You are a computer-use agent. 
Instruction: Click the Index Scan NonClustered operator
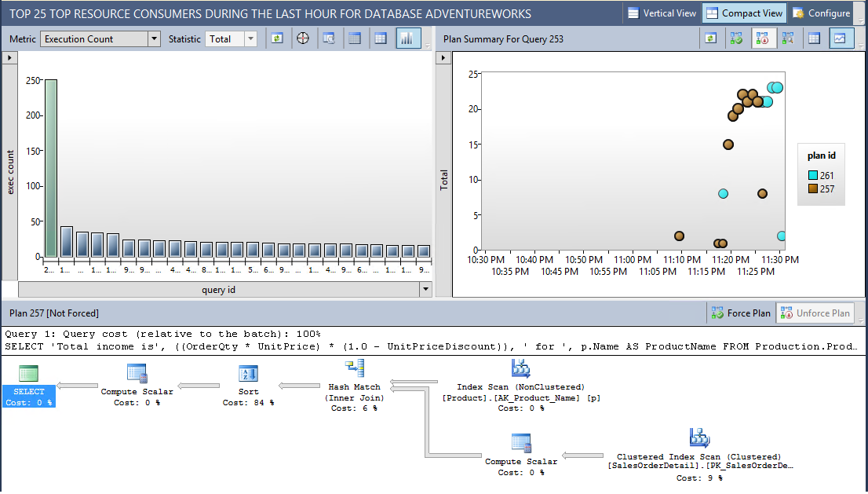pyautogui.click(x=520, y=386)
